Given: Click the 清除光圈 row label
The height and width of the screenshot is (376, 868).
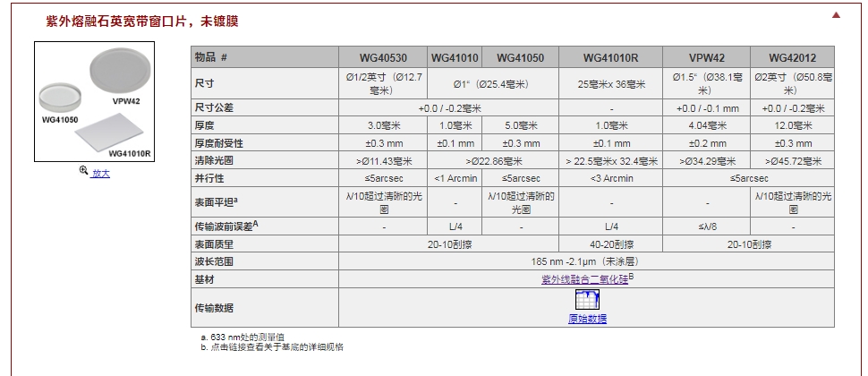Looking at the screenshot, I should [265, 161].
